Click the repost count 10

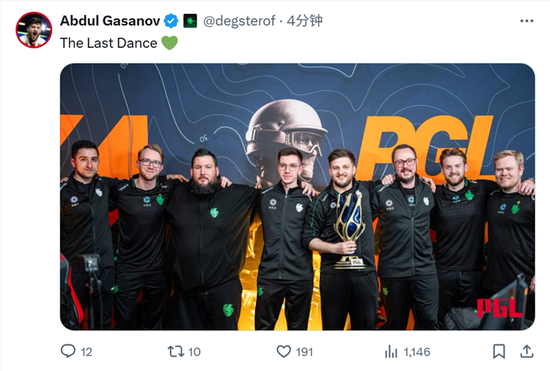194,352
